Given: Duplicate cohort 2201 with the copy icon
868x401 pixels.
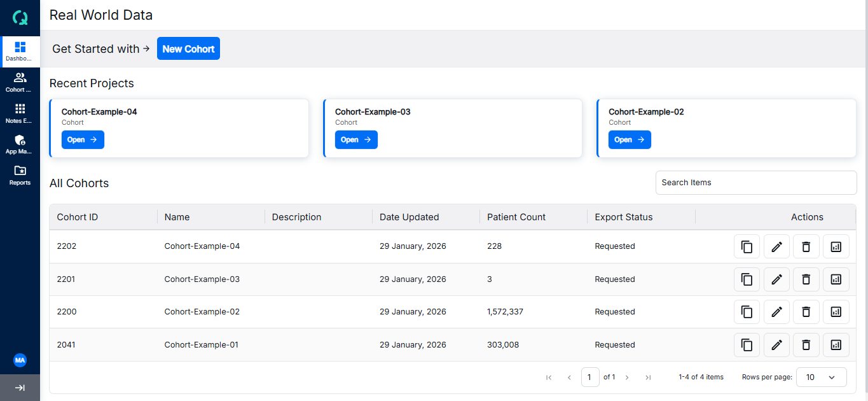Looking at the screenshot, I should [x=747, y=279].
